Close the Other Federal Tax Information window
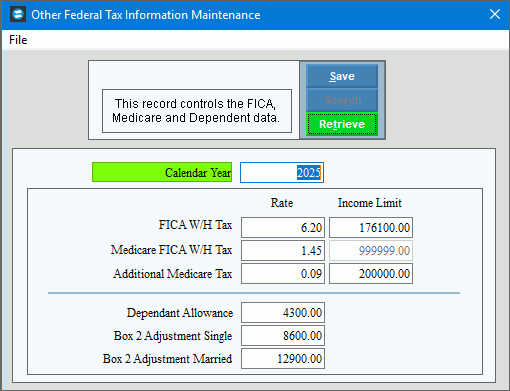This screenshot has width=510, height=391. (495, 14)
